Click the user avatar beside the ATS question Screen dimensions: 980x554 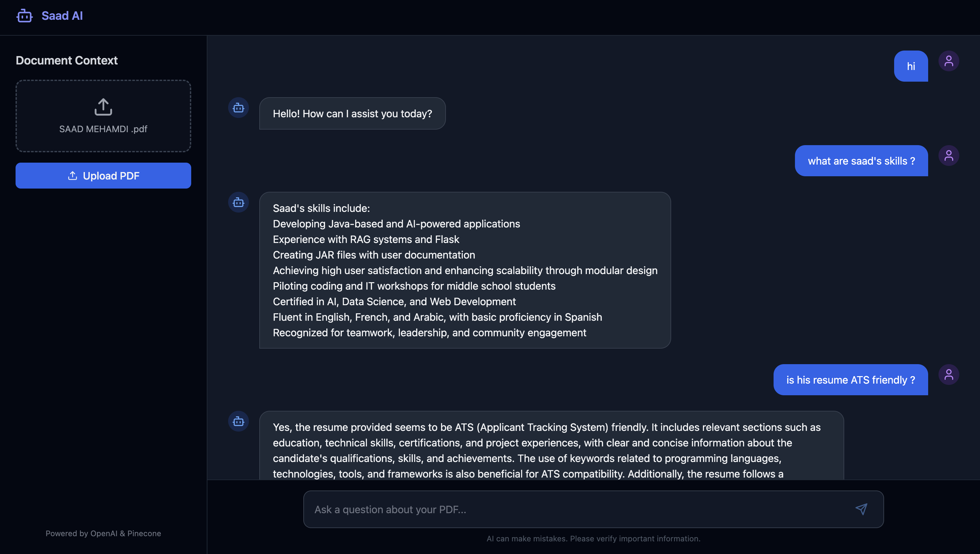(949, 374)
